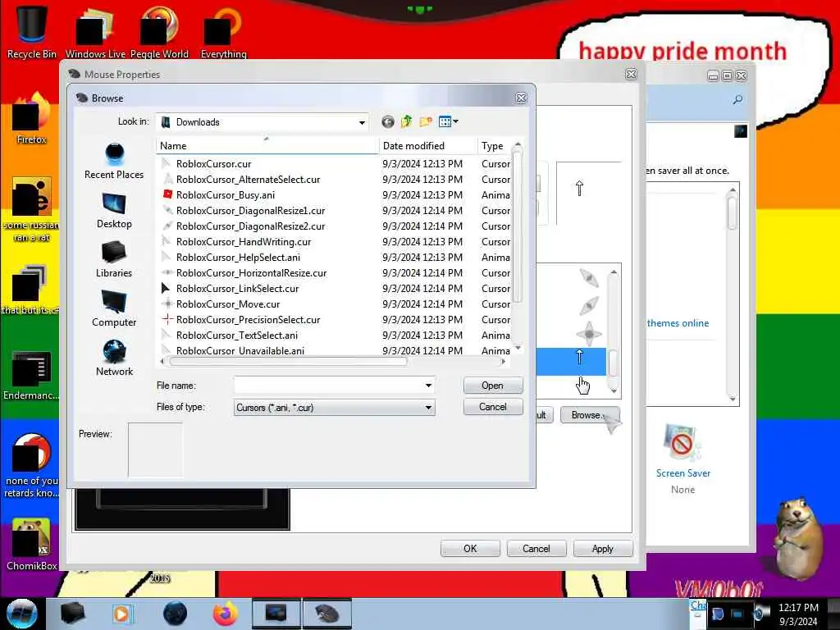This screenshot has width=840, height=630.
Task: Open Recent Places in the sidebar
Action: pyautogui.click(x=113, y=162)
